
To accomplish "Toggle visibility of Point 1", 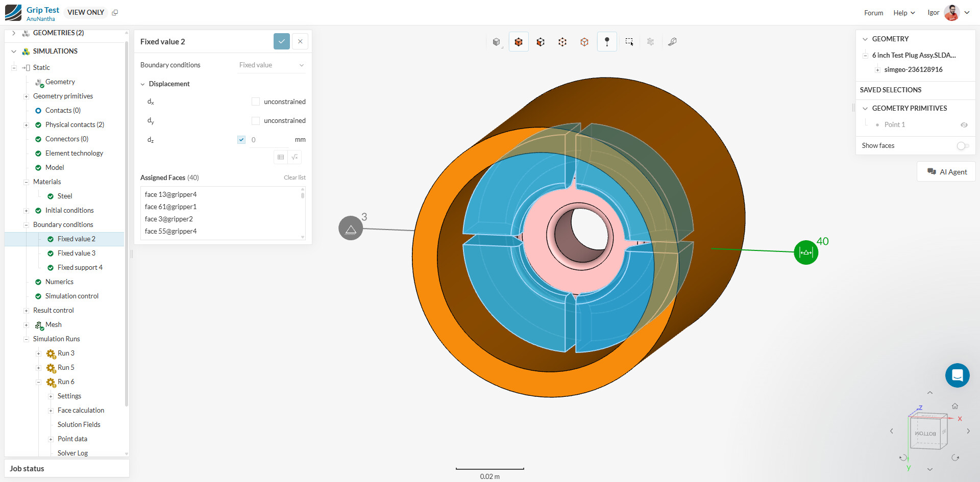I will tap(964, 125).
